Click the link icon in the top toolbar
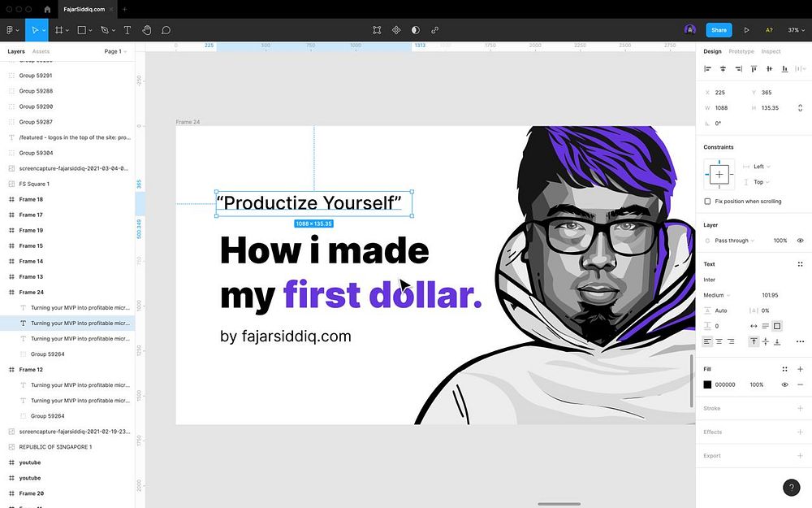 [x=435, y=30]
